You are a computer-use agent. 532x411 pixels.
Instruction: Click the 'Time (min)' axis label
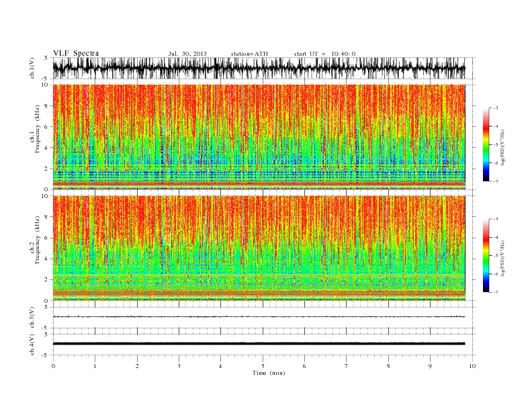269,373
